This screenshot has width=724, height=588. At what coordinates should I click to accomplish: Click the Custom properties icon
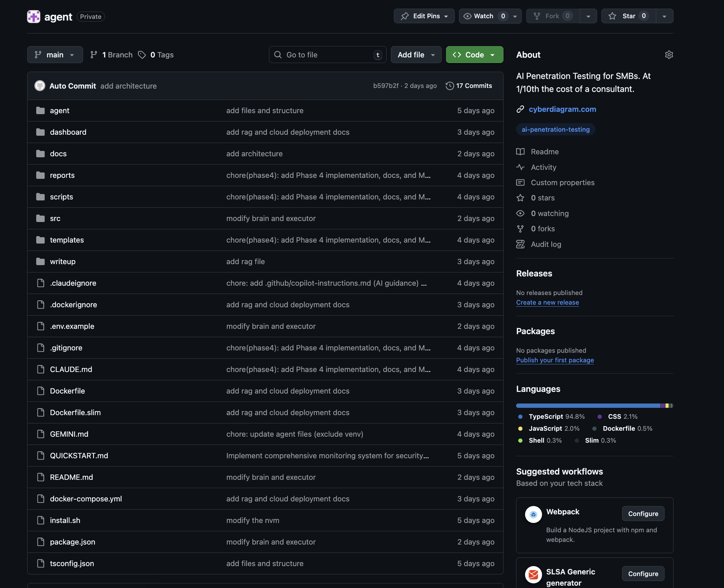[521, 183]
